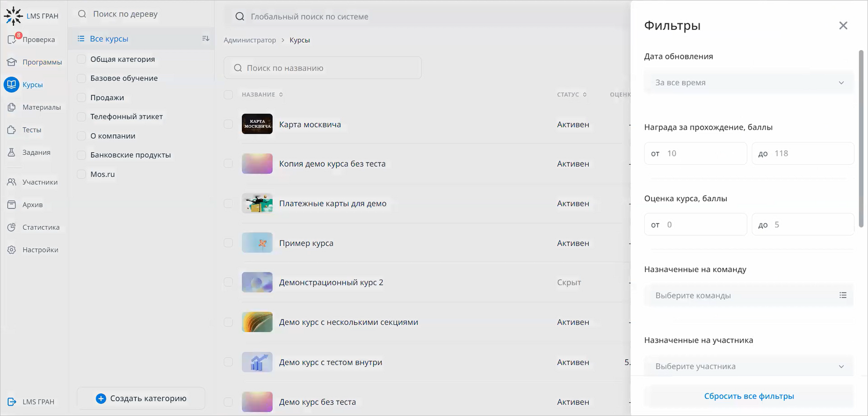Open the Демонстрационный курс 2 course

point(331,282)
